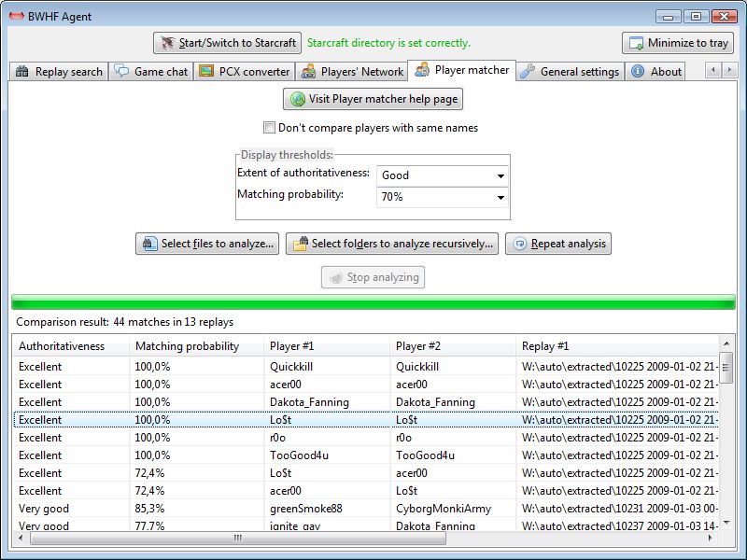
Task: Click the Minimize to tray window icon
Action: 636,43
